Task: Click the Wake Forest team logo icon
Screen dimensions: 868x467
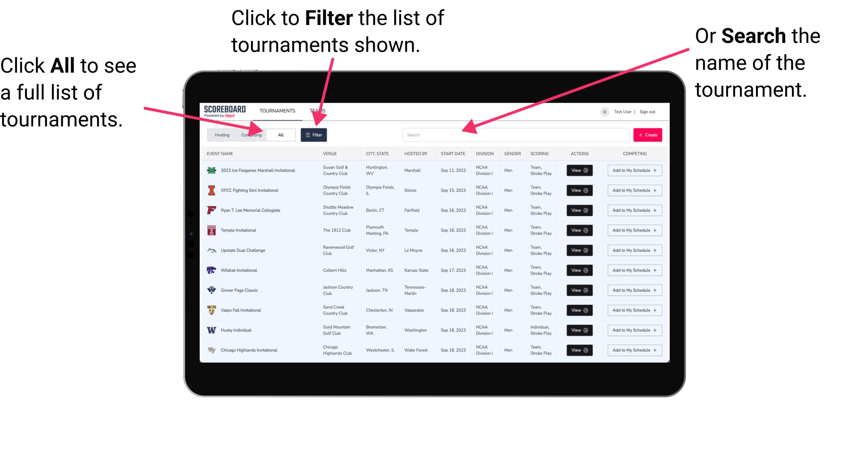Action: point(212,350)
